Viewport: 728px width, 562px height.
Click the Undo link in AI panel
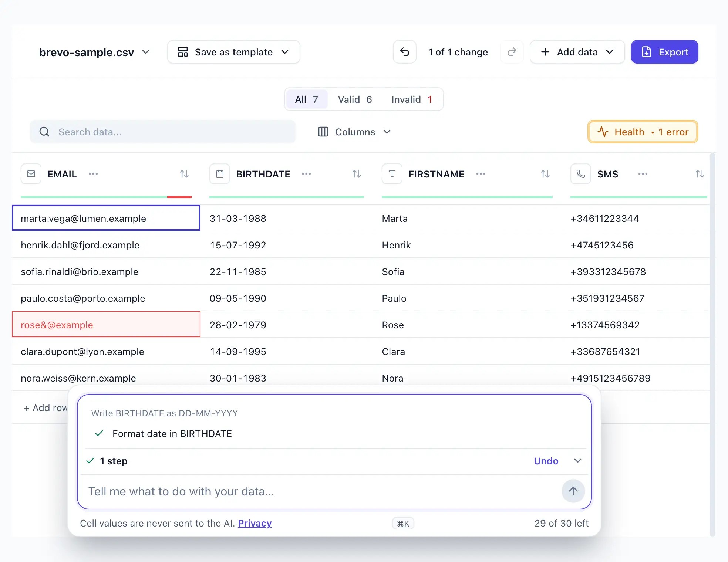tap(546, 461)
